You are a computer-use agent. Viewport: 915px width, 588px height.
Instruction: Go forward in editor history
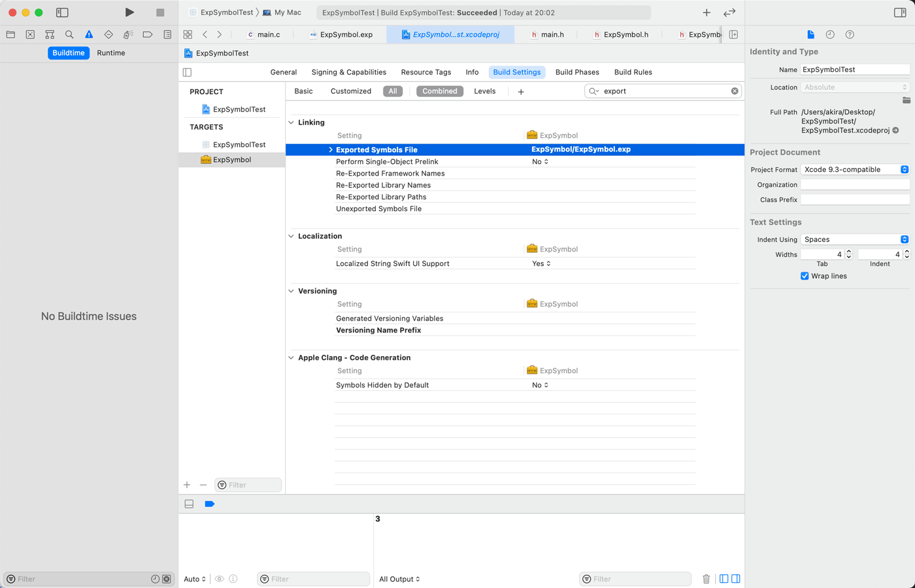coord(219,35)
